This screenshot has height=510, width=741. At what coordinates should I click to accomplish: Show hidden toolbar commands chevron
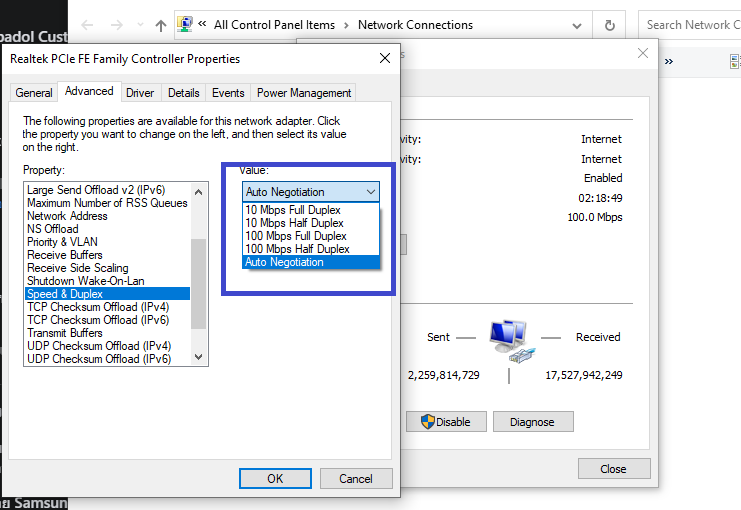(669, 61)
